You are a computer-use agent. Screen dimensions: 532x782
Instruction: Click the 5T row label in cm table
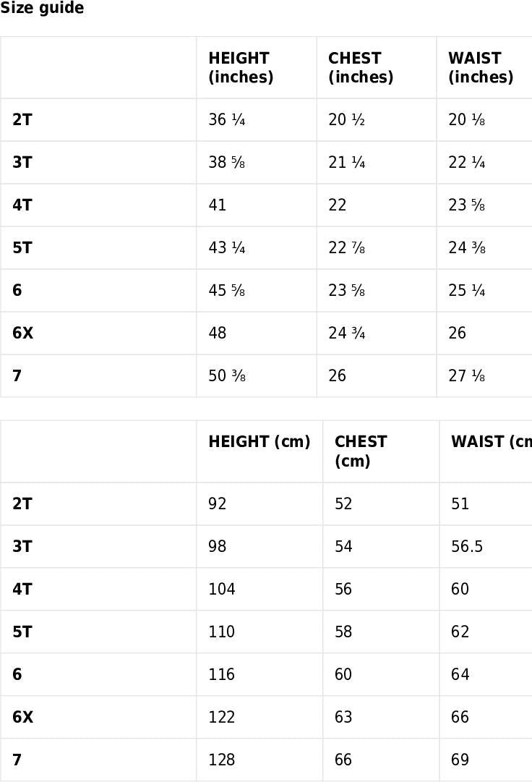(x=22, y=632)
